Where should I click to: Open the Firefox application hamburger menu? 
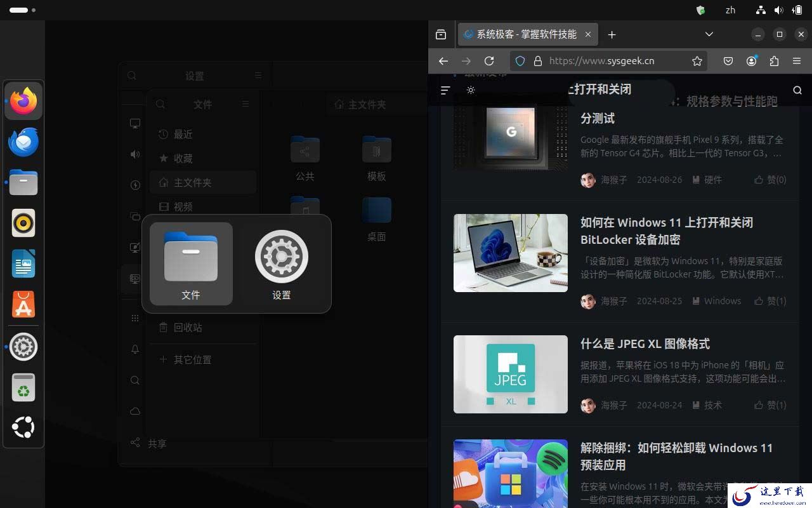[x=797, y=61]
